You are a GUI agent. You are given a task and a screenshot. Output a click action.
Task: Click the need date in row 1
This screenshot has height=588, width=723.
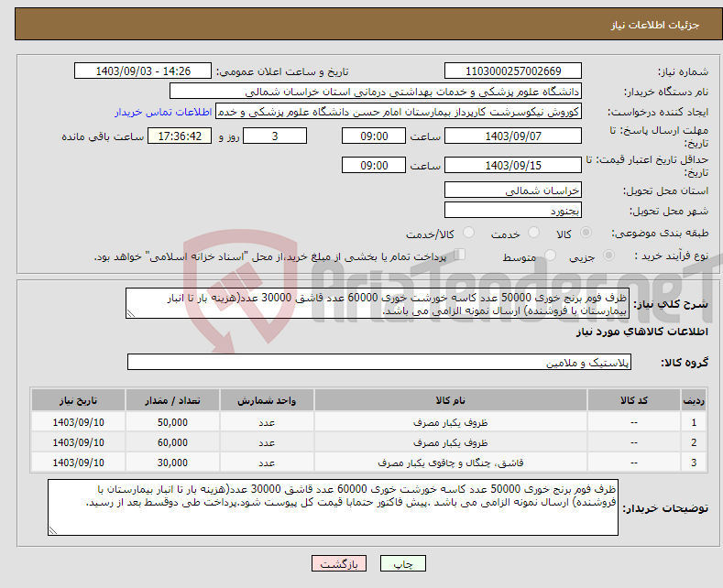pos(79,422)
